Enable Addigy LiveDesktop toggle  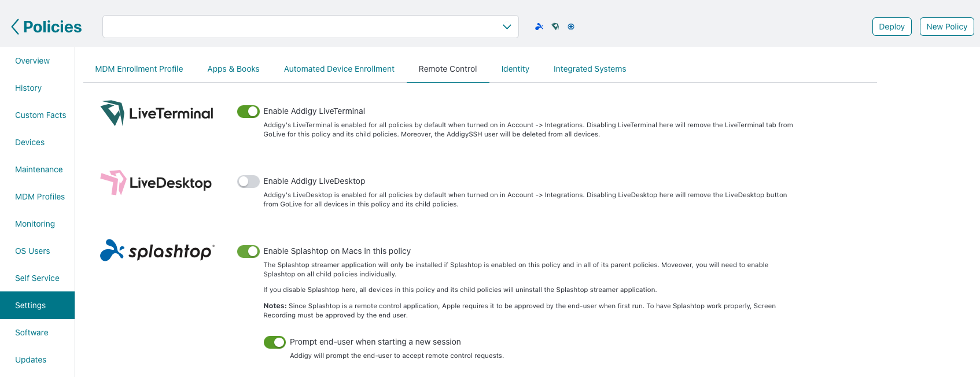pyautogui.click(x=248, y=182)
